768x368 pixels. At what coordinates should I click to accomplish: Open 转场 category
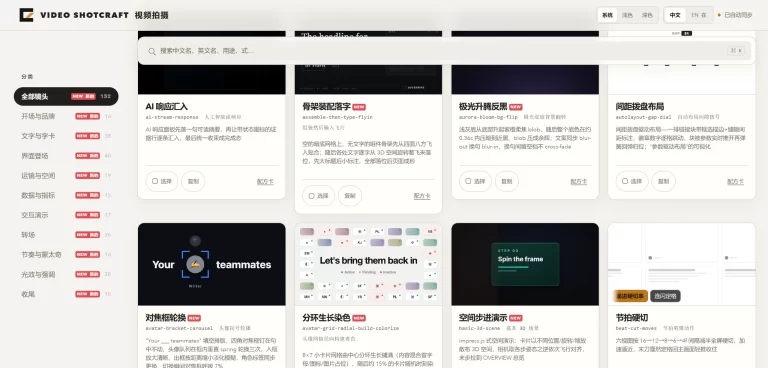[66, 235]
